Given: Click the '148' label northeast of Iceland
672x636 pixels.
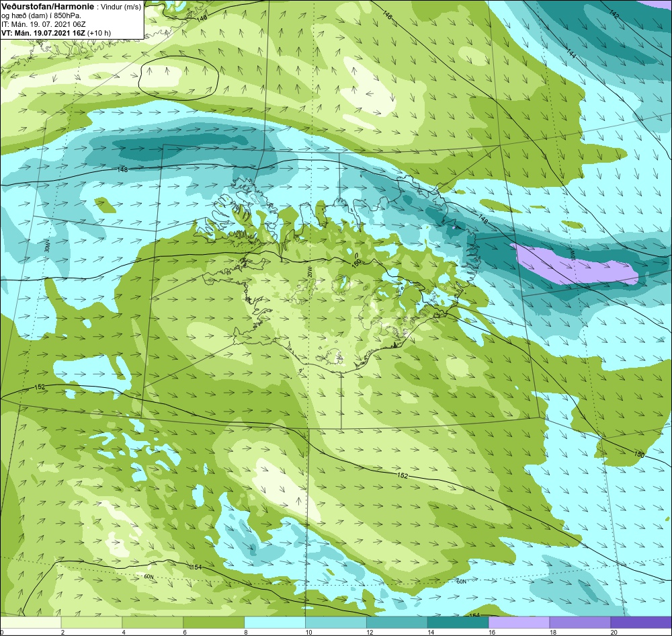Looking at the screenshot, I should (482, 220).
